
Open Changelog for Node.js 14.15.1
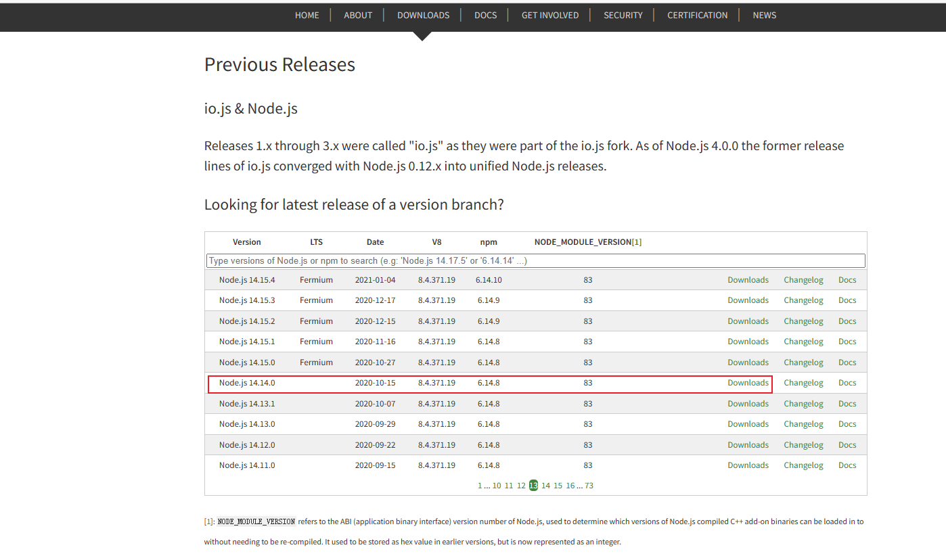click(803, 342)
